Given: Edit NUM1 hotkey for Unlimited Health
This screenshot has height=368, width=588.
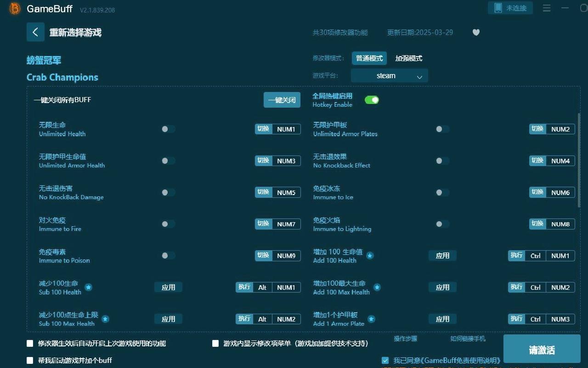Looking at the screenshot, I should point(286,129).
